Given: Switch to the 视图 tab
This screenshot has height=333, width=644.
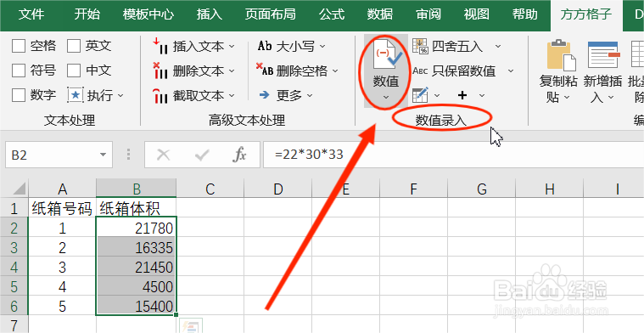Looking at the screenshot, I should [477, 14].
